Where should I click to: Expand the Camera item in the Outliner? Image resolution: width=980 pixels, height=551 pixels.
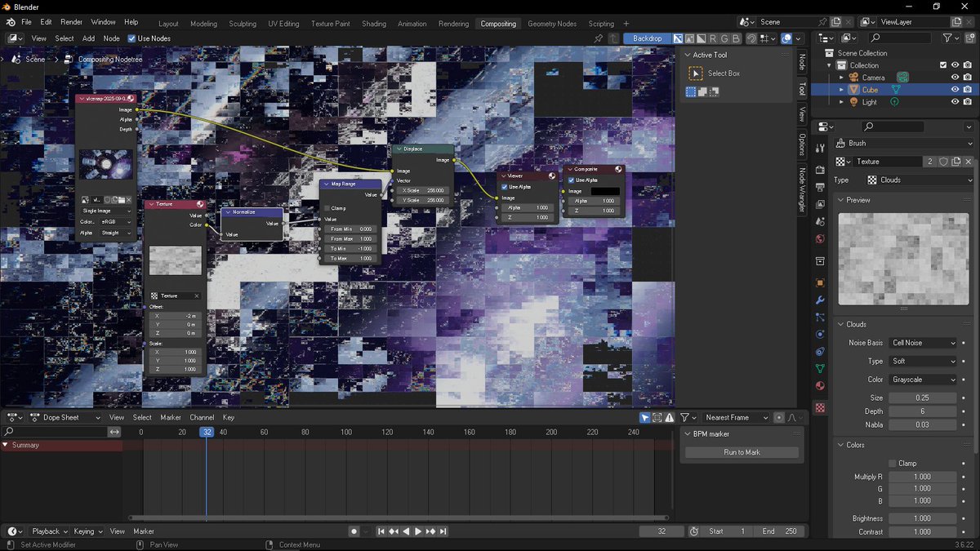click(x=842, y=77)
